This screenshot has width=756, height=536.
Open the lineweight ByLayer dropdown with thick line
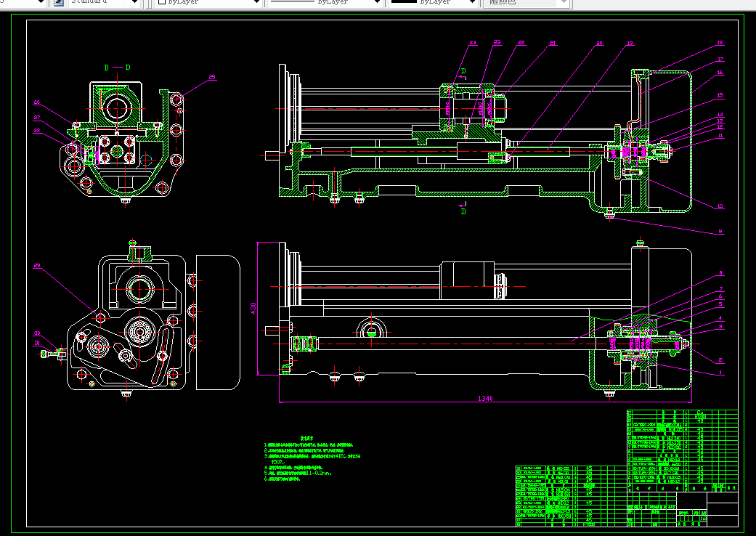pos(471,3)
